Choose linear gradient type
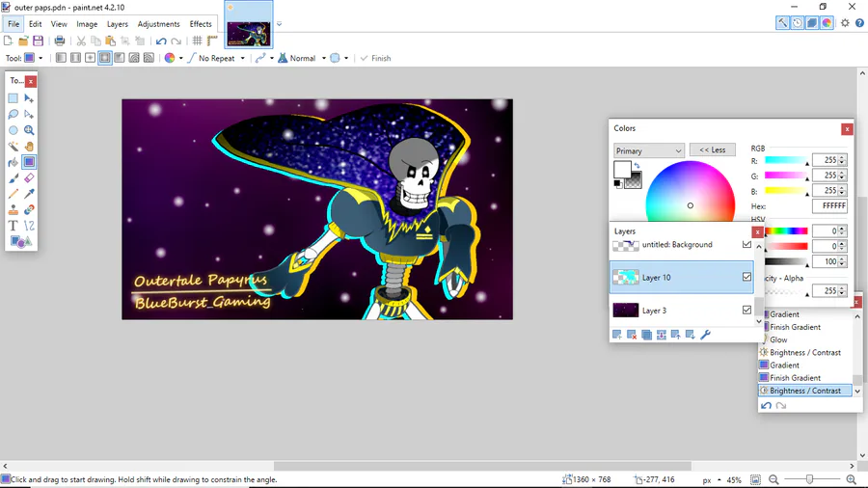 coord(61,58)
